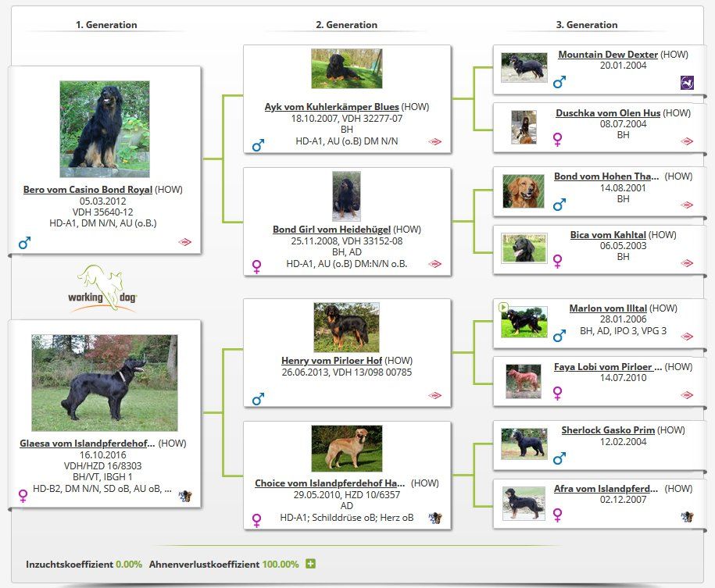715x588 pixels.
Task: Click the '1. Generation' column heading
Action: click(106, 25)
